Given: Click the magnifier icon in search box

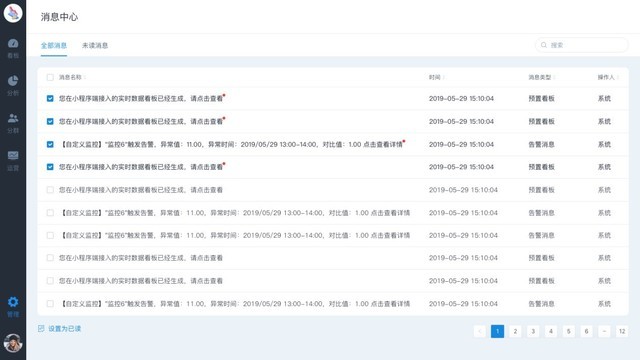Looking at the screenshot, I should coord(544,45).
